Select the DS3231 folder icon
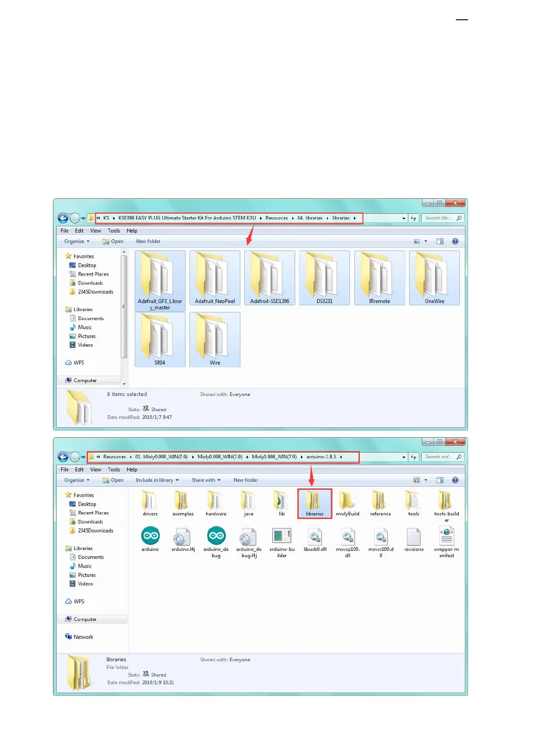Viewport: 535px width, 756px height. (324, 277)
